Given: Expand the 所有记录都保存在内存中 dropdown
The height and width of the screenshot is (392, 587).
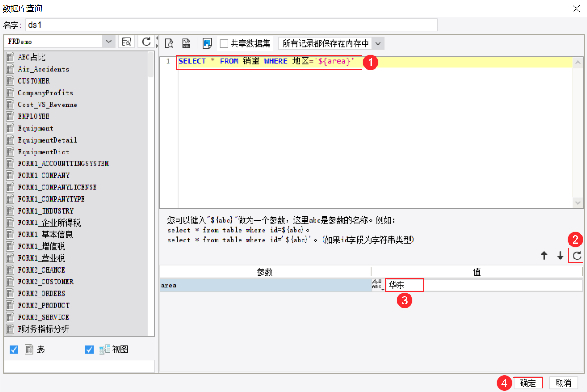Looking at the screenshot, I should point(379,43).
